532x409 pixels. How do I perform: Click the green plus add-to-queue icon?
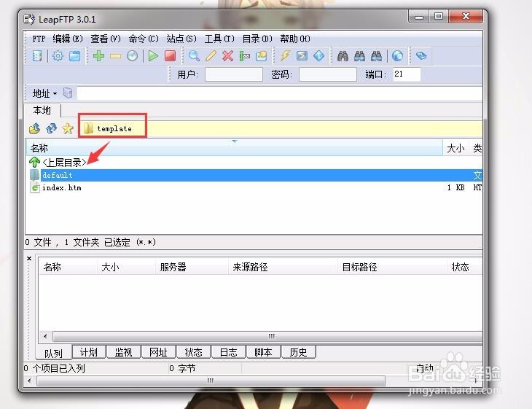pos(98,56)
